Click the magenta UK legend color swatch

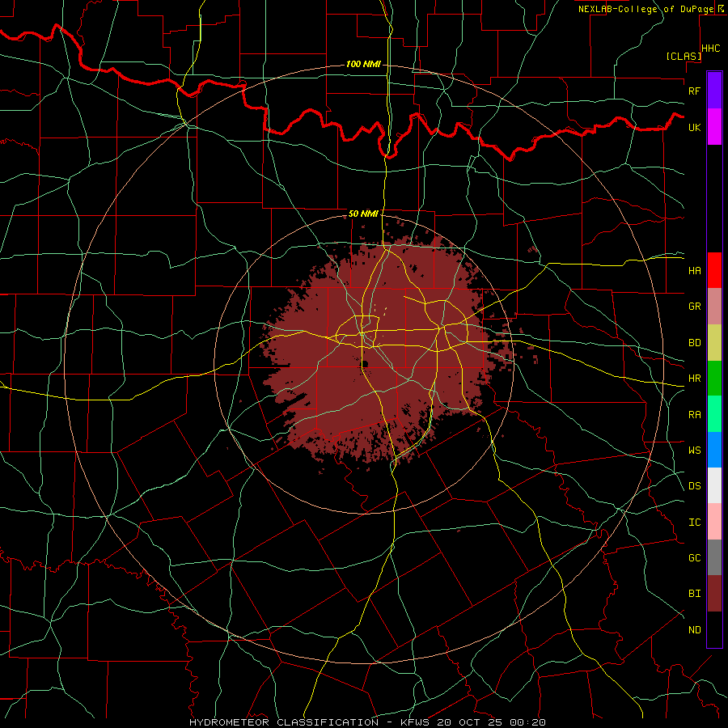point(714,127)
